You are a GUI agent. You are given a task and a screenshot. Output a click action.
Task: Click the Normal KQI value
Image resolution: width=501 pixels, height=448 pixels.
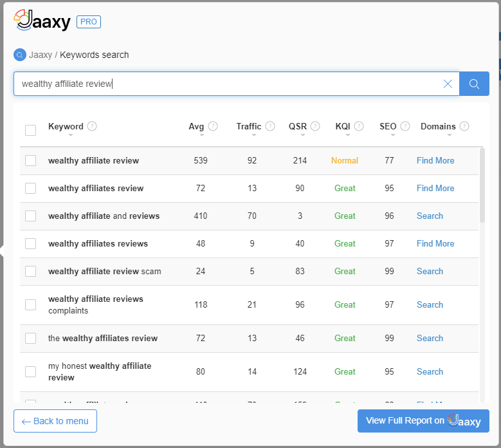[x=345, y=160]
